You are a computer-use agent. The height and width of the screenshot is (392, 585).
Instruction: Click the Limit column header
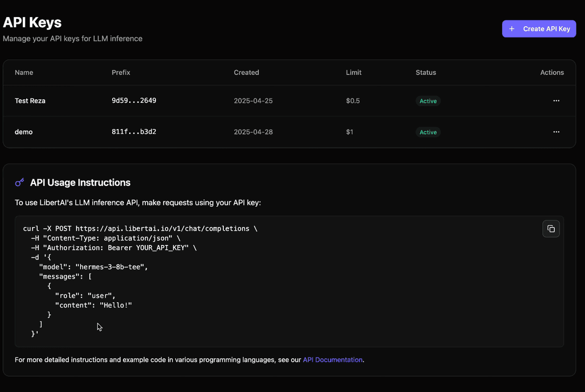353,73
